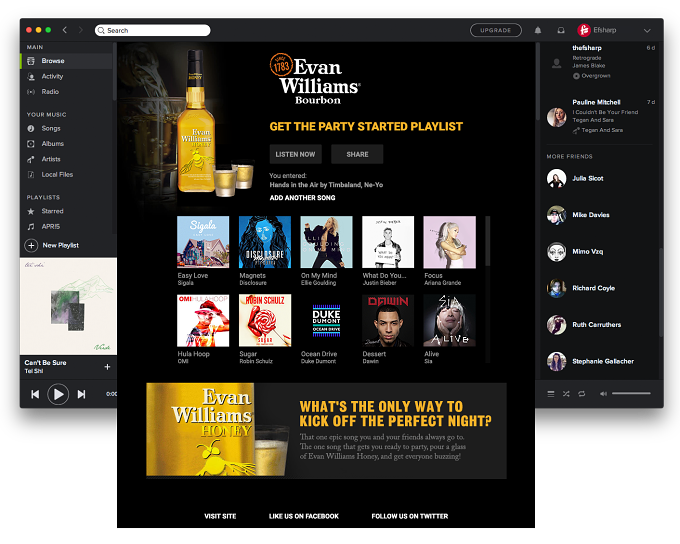Image resolution: width=680 pixels, height=544 pixels.
Task: Open Julia Sicot's friend profile
Action: click(588, 178)
